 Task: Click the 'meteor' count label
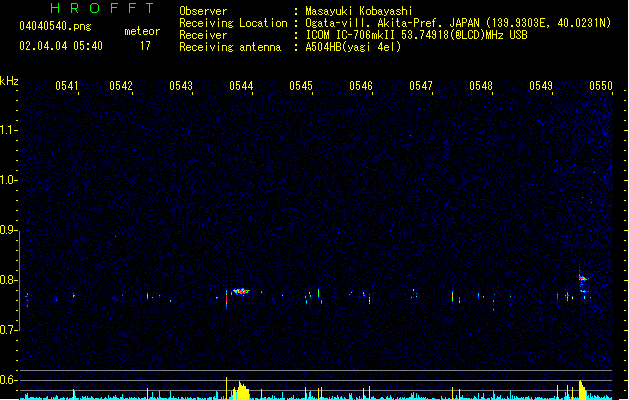click(x=142, y=31)
